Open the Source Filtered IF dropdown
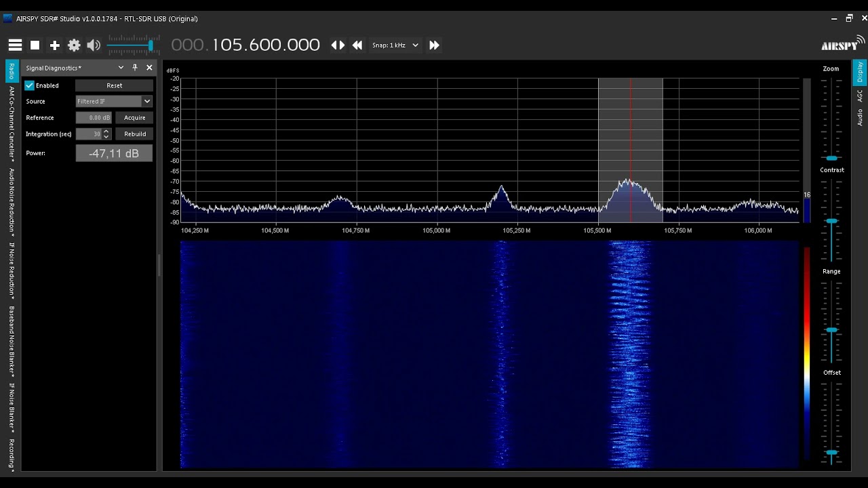 114,101
